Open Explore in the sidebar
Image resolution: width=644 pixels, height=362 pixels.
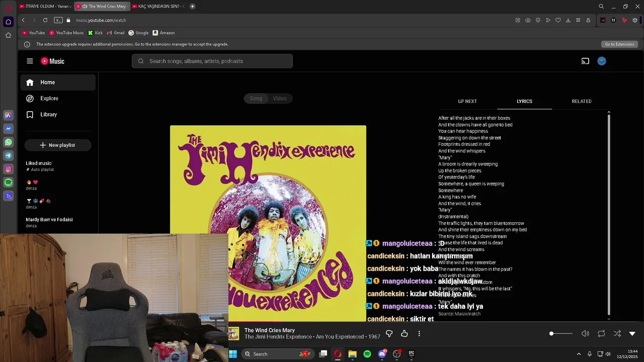pyautogui.click(x=58, y=99)
